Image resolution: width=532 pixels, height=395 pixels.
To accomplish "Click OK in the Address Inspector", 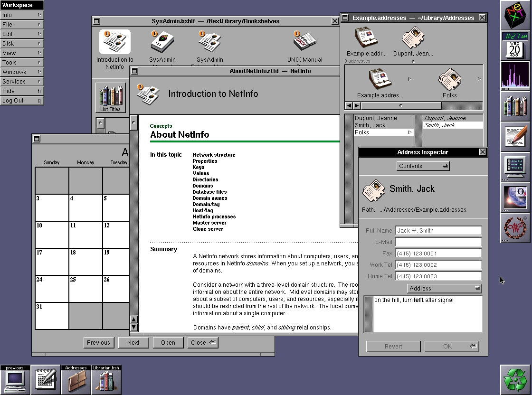I will point(452,346).
